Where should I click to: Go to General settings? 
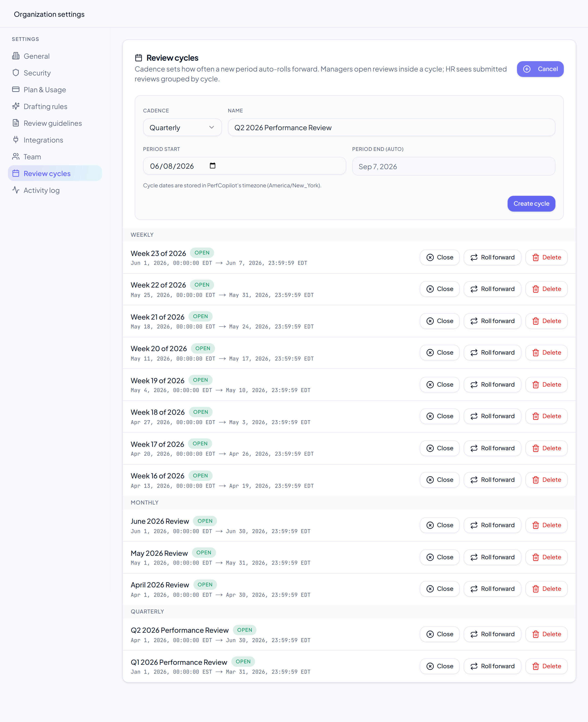[x=55, y=56]
